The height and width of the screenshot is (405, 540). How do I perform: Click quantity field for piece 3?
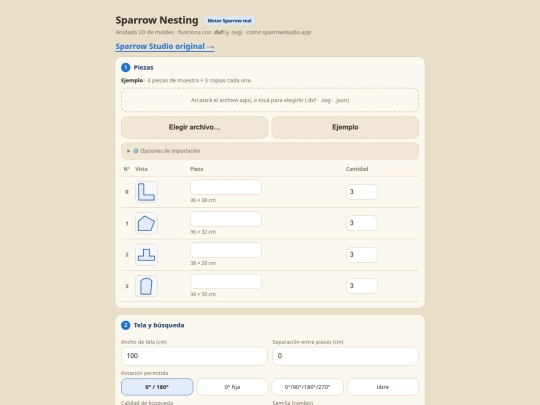pyautogui.click(x=362, y=286)
